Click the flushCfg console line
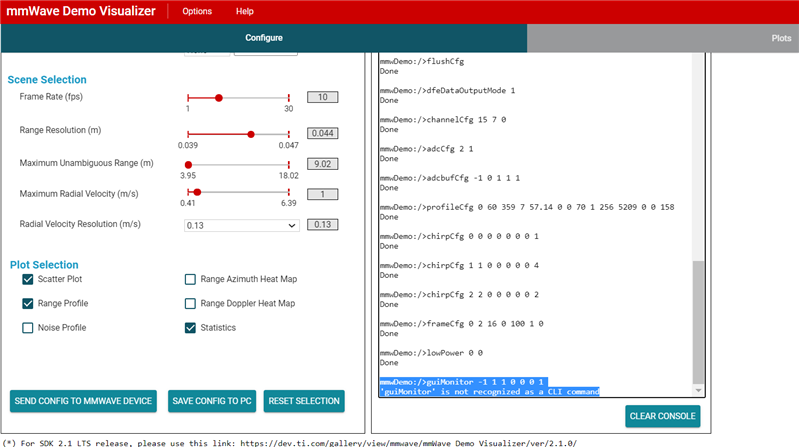 click(422, 61)
